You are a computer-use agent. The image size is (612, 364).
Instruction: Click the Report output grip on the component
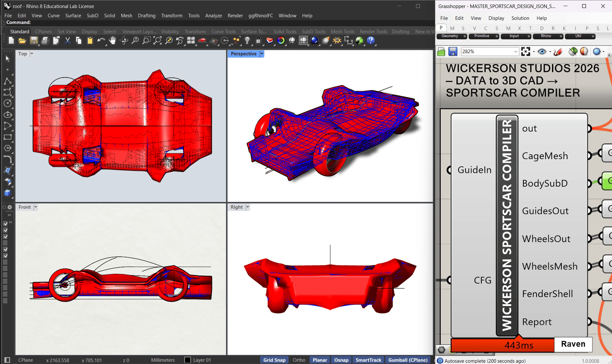click(590, 322)
